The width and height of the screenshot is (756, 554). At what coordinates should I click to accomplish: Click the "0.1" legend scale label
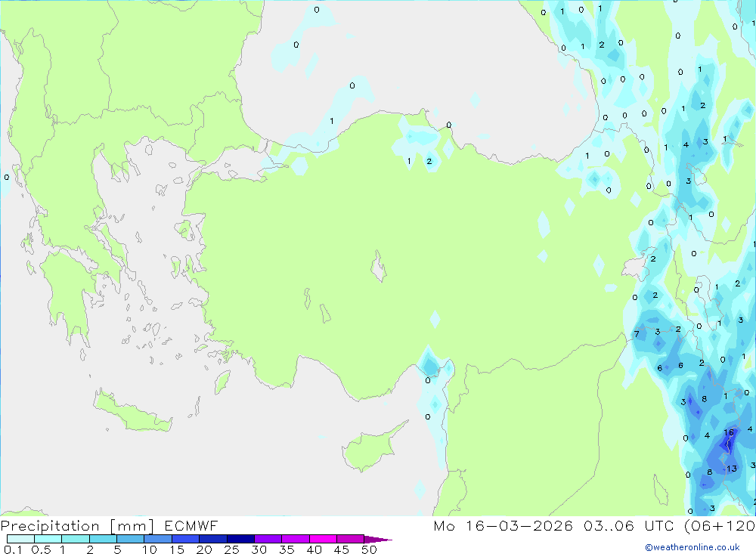pos(13,549)
